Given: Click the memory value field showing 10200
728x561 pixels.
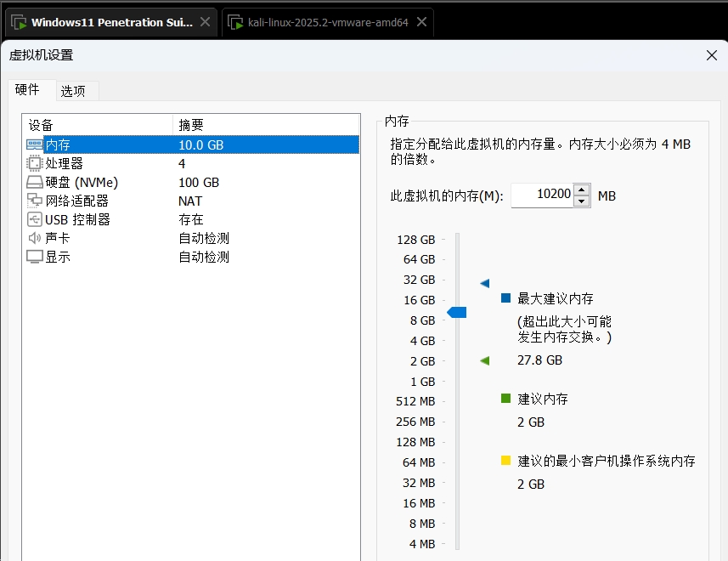Looking at the screenshot, I should (542, 195).
